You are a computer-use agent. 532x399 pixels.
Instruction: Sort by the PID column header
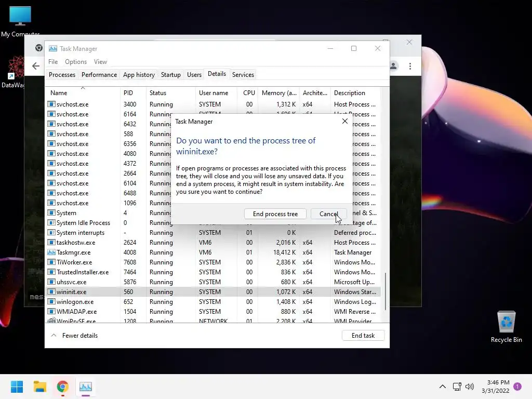(x=134, y=92)
